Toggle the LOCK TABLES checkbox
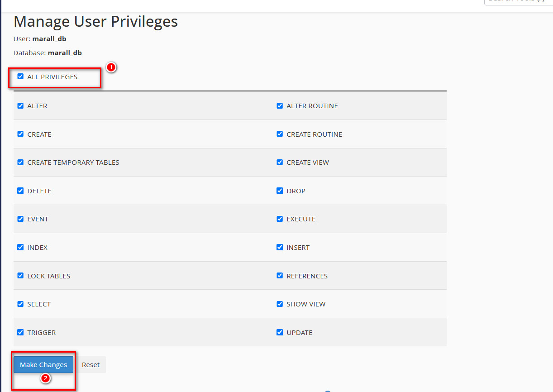The height and width of the screenshot is (392, 553). (x=20, y=276)
